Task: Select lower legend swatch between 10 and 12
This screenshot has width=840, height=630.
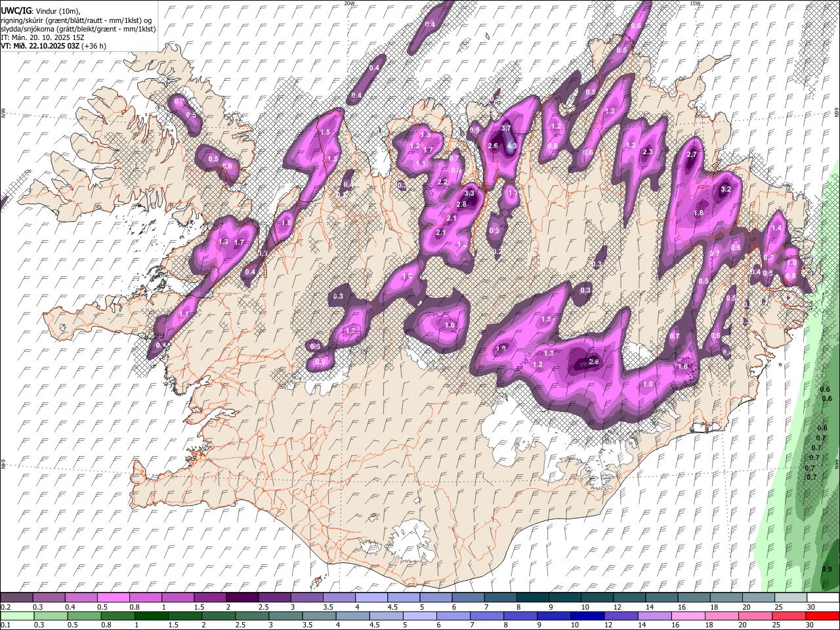Action: coord(587,616)
